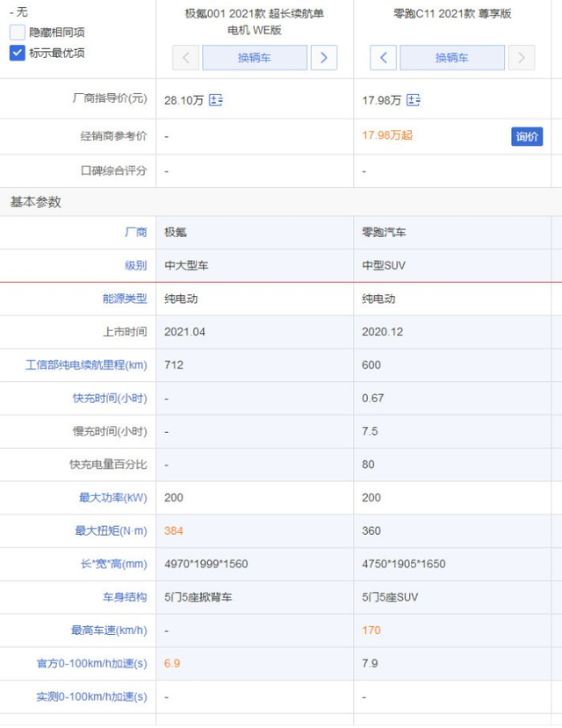Click 上市时间 row label
The image size is (562, 728).
point(125,332)
